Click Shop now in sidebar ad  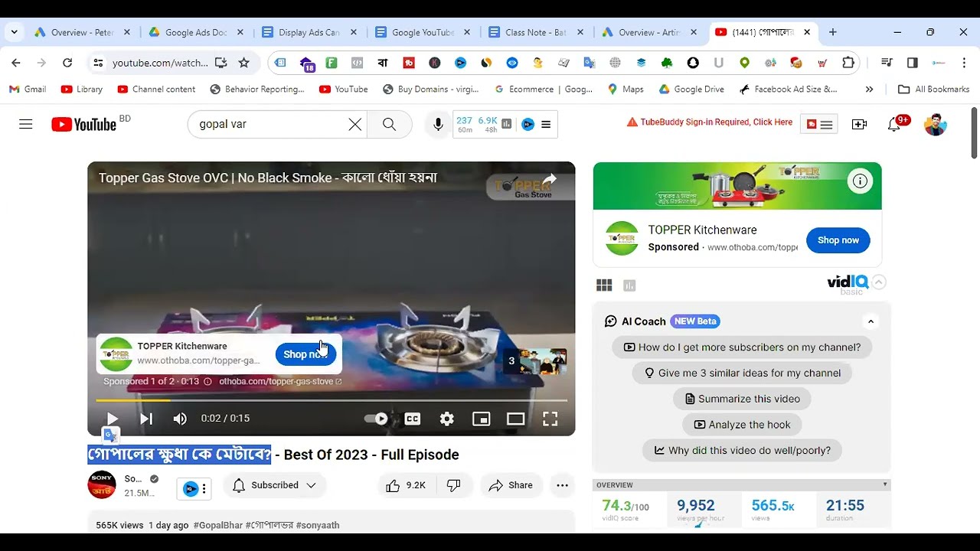point(838,240)
